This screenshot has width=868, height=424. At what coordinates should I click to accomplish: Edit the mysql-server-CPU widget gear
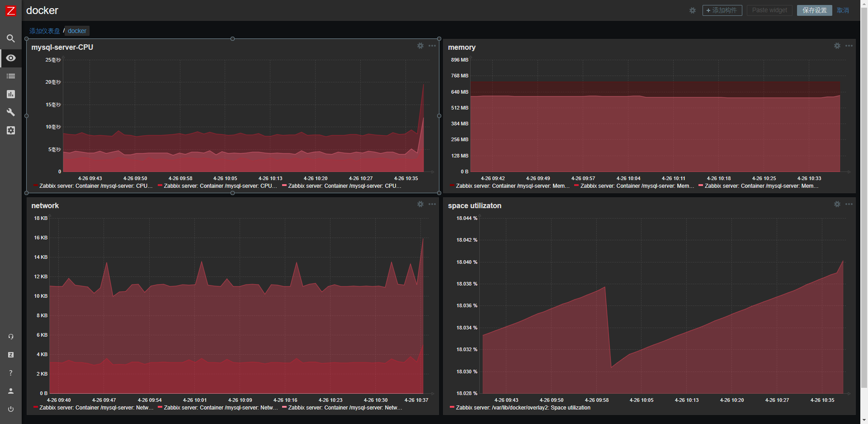420,46
